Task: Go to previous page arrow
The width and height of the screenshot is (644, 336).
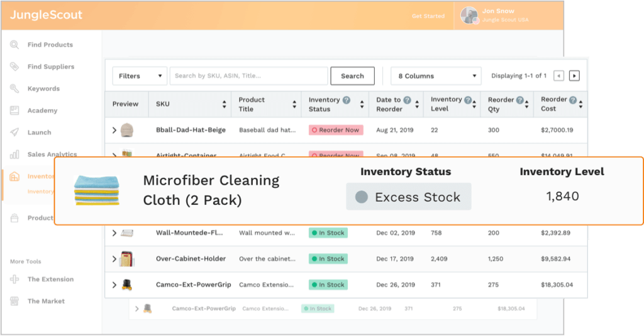Action: (558, 76)
